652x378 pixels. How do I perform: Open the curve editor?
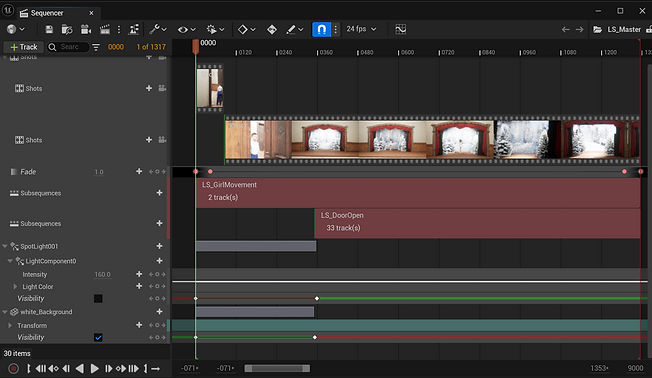[x=400, y=29]
